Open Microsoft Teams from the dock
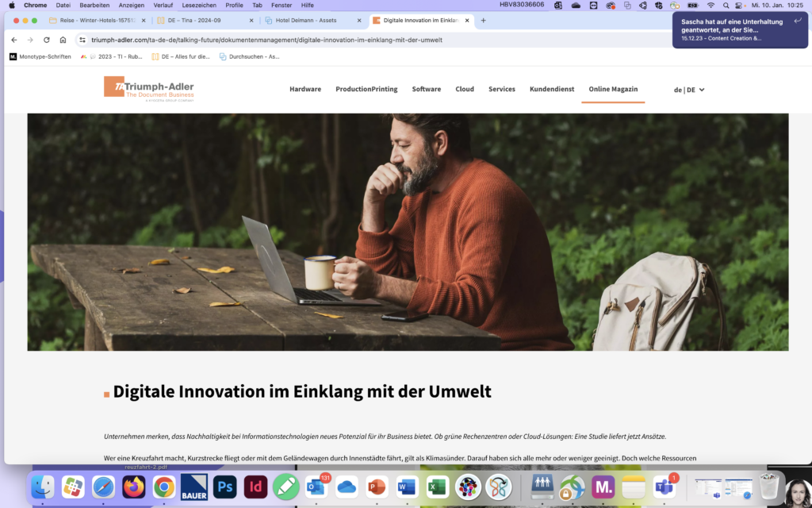This screenshot has width=812, height=508. click(664, 487)
